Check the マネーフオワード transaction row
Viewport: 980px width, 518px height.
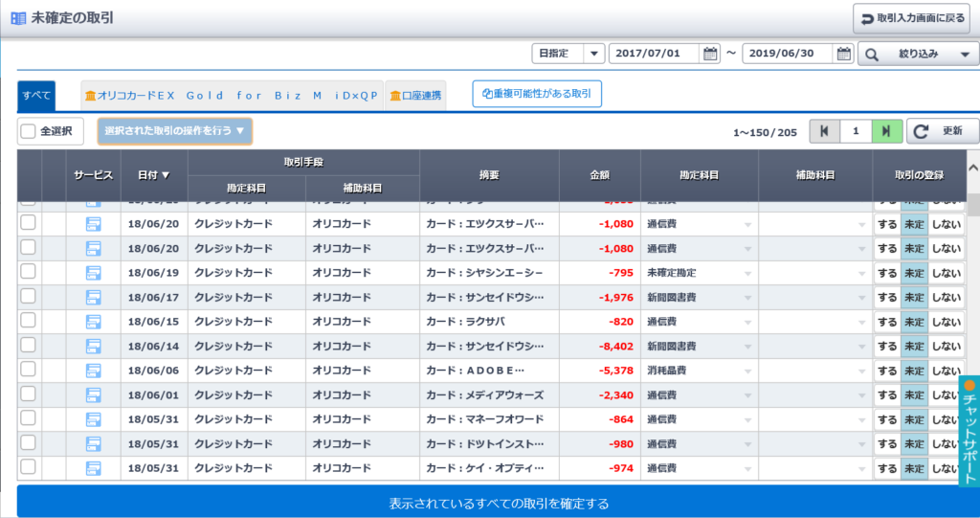click(x=28, y=417)
